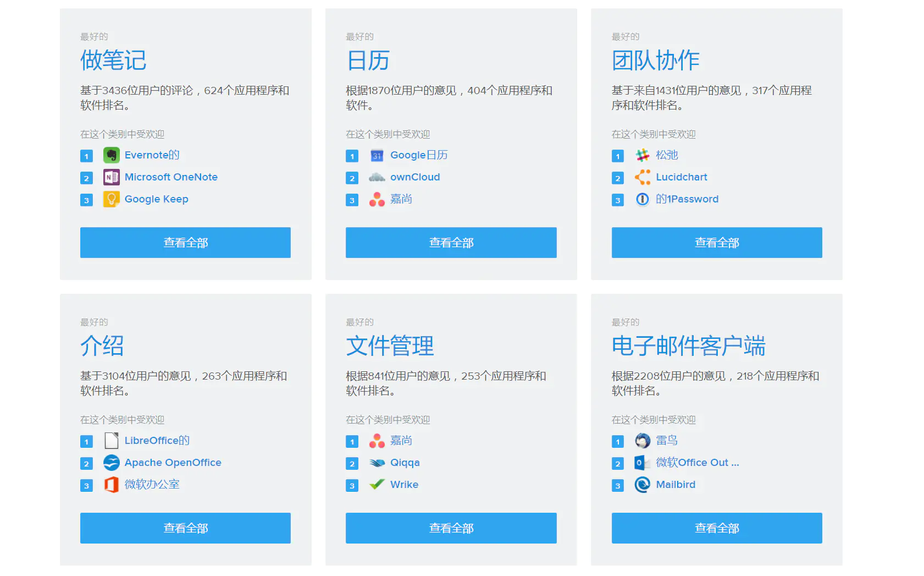Open the 松弛 link
The width and height of the screenshot is (924, 576).
(x=667, y=155)
